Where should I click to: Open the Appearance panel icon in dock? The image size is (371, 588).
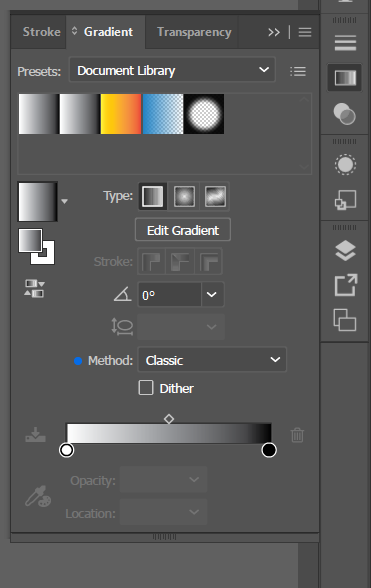[345, 164]
